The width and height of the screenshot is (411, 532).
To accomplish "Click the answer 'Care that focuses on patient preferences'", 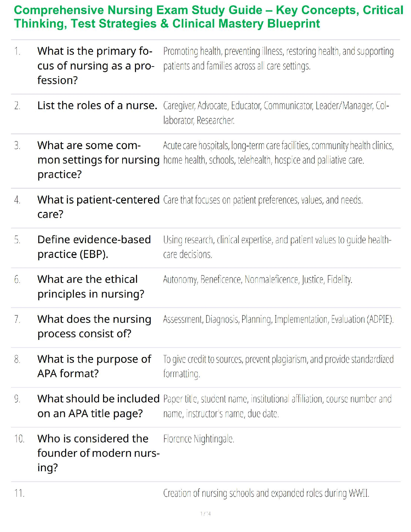I will [x=263, y=200].
